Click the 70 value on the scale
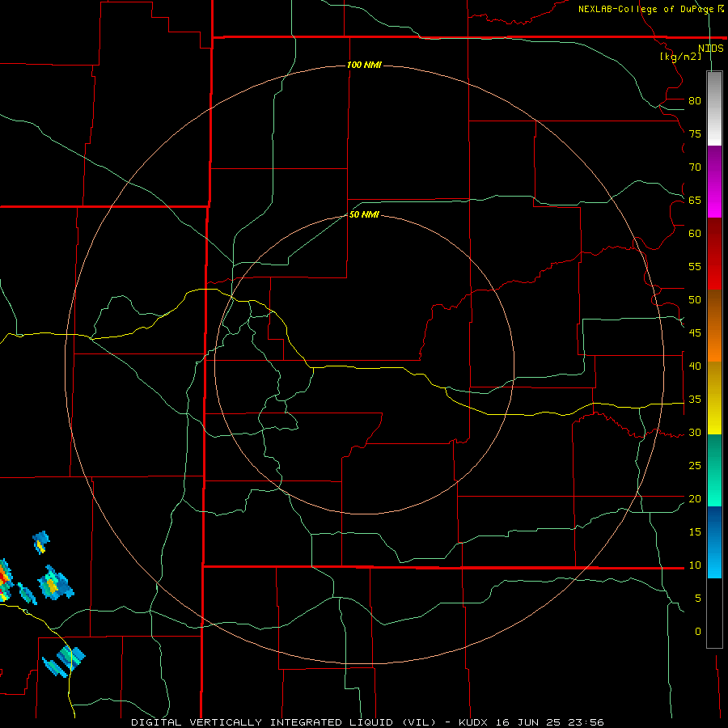Screen dimensions: 728x728 (x=695, y=167)
